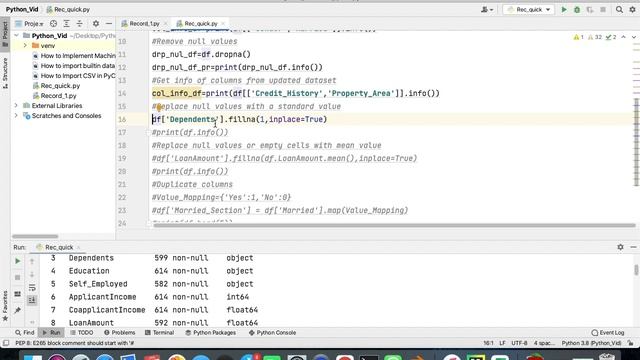Go to the previous highlighted error arrow
Screen dimensions: 640x360
pos(623,37)
